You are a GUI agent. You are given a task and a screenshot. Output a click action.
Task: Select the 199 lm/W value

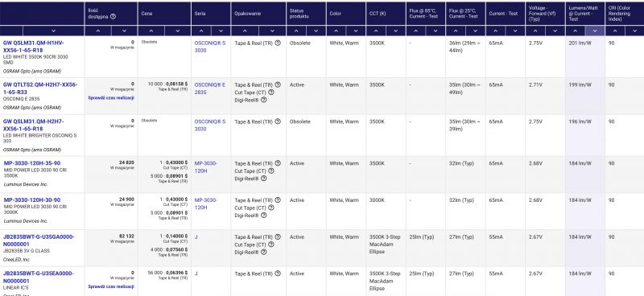(580, 85)
